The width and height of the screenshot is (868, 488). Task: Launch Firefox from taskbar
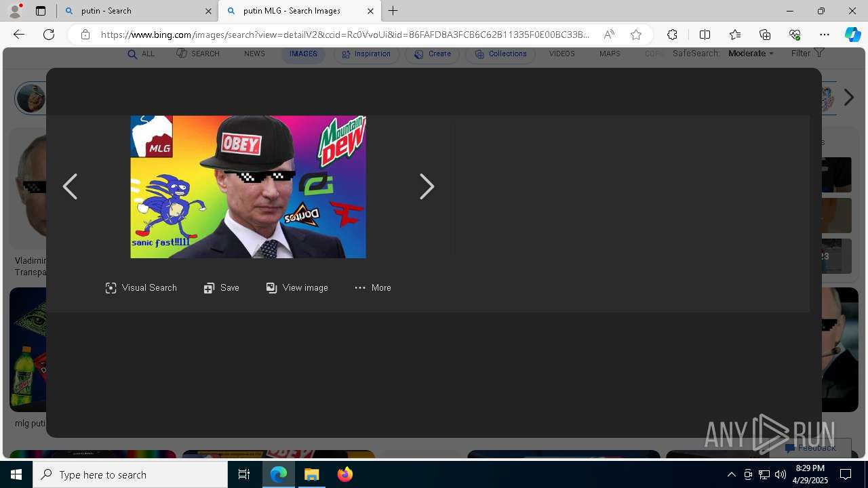[x=345, y=474]
